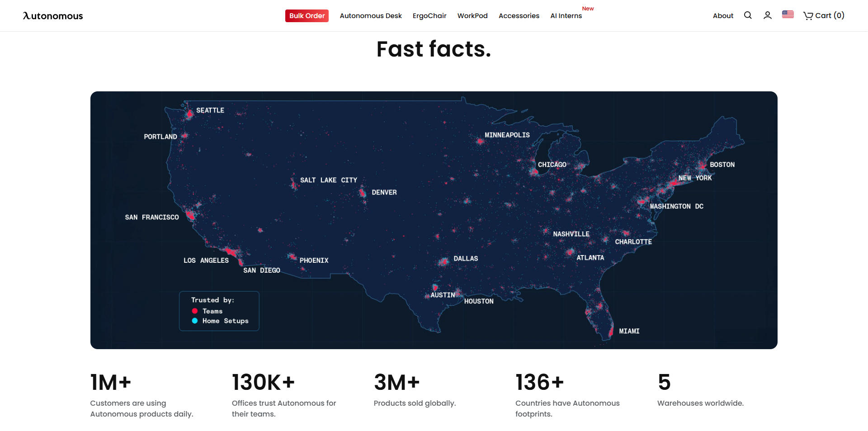Image resolution: width=868 pixels, height=431 pixels.
Task: Click the New York map label
Action: coord(695,178)
